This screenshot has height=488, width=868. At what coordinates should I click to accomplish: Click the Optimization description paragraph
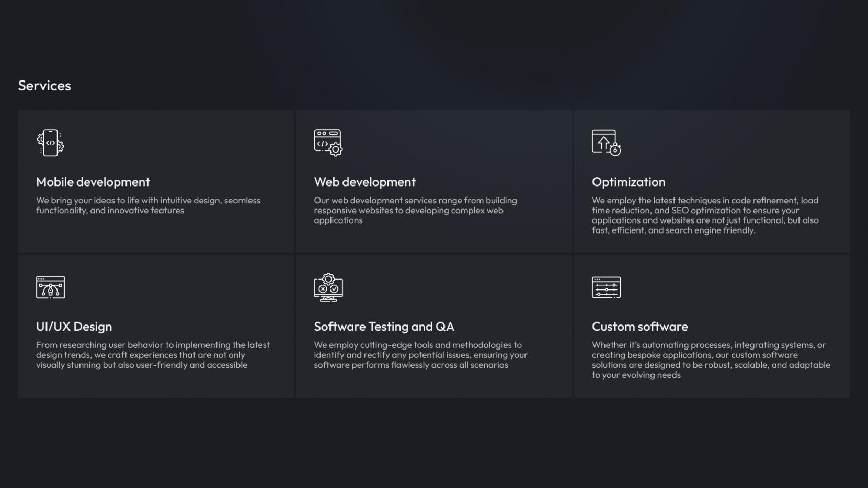[x=705, y=215]
